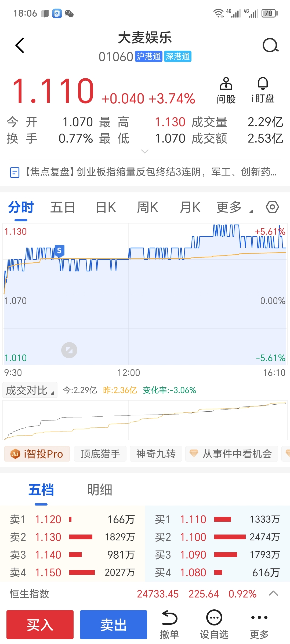This screenshot has width=290, height=644.
Task: Tap the 变化率:-3.06% label
Action: (x=169, y=390)
